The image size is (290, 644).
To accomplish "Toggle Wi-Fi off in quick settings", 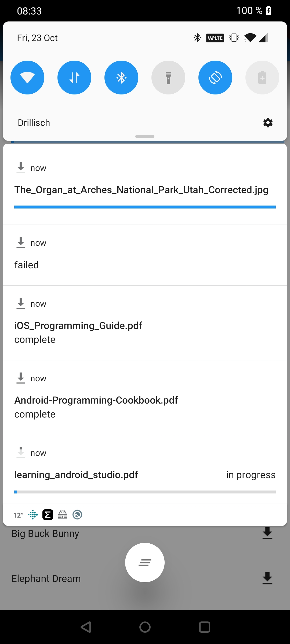I will click(27, 77).
